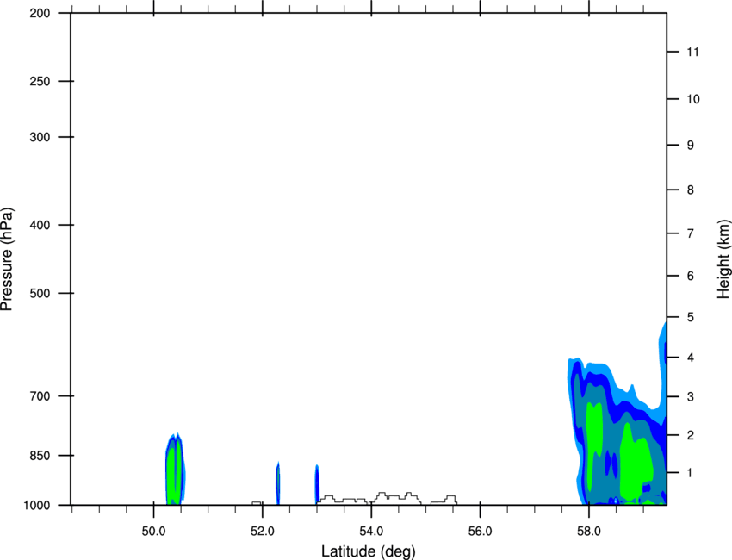The width and height of the screenshot is (732, 560).
Task: Click the 52.0 latitude tick label
Action: (x=263, y=532)
